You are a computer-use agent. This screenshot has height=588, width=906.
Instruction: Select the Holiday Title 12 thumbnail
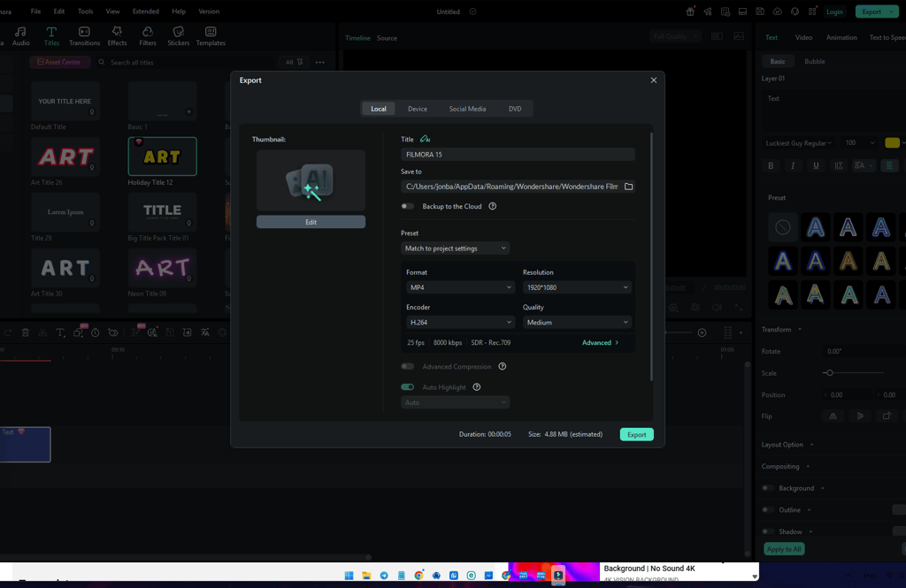[163, 156]
